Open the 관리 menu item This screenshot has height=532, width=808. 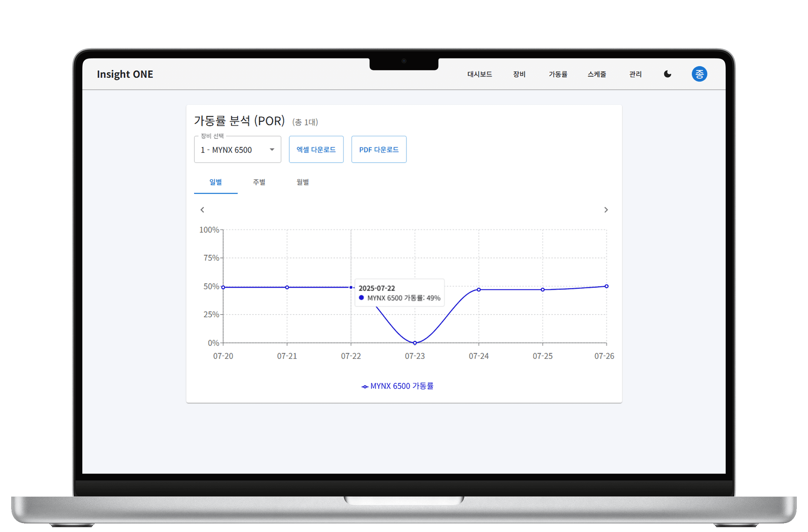635,74
